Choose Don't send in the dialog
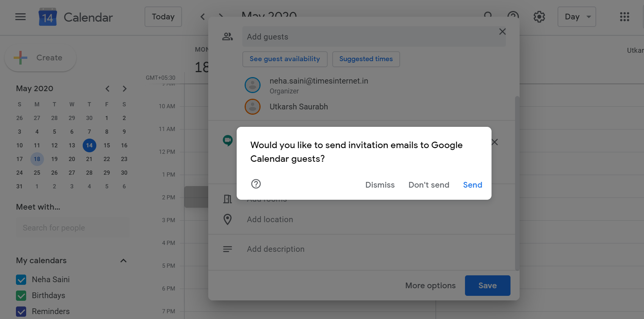This screenshot has height=319, width=644. (429, 185)
